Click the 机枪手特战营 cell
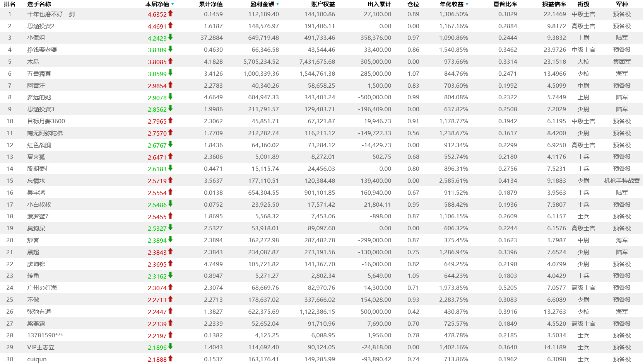Screen dimensions: 643x364 pyautogui.click(x=622, y=181)
